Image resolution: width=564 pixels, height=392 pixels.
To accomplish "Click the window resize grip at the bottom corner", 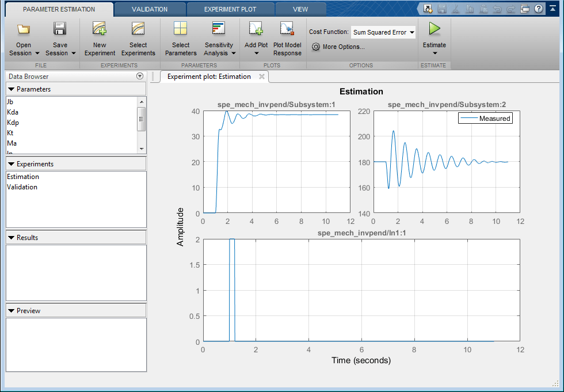I will tap(555, 384).
